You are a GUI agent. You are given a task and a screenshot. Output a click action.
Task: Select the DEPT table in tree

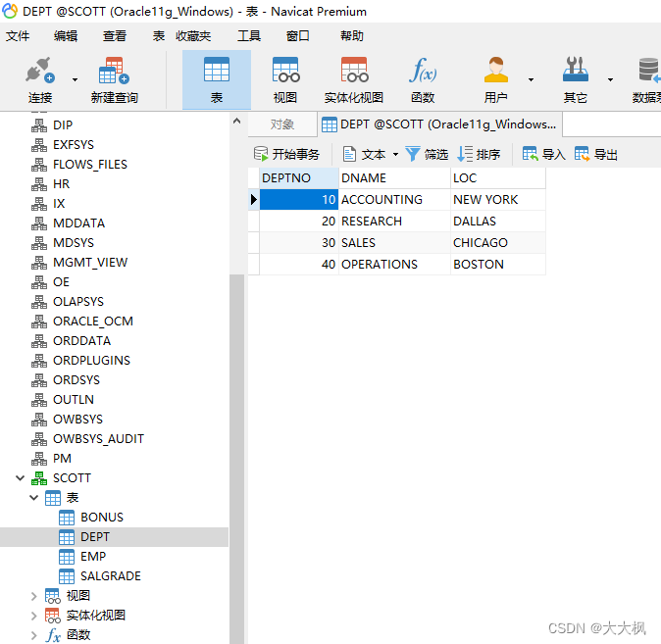tap(114, 537)
